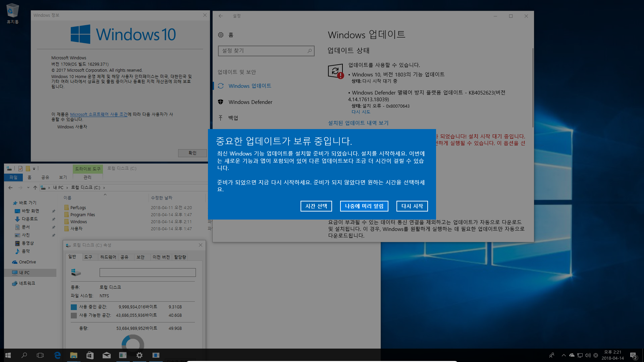
Task: Click the drive label text field in properties
Action: [x=148, y=273]
